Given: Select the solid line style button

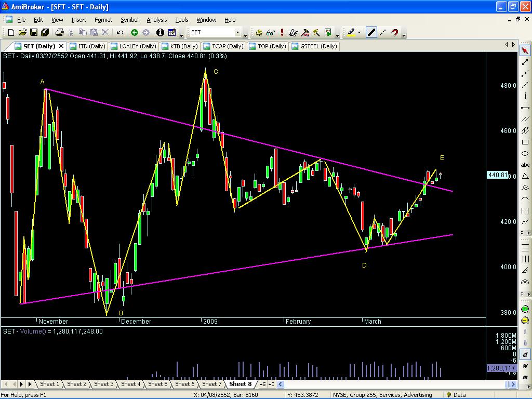Looking at the screenshot, I should click(x=371, y=33).
